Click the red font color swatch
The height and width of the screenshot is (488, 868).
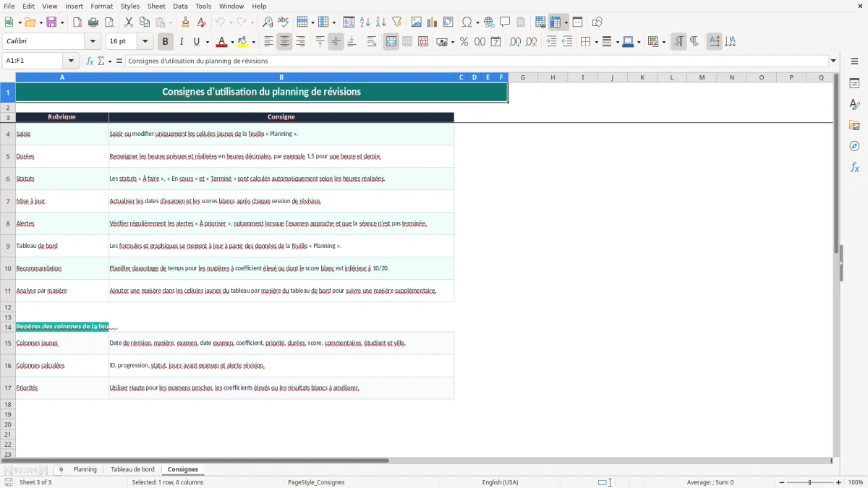coord(222,42)
